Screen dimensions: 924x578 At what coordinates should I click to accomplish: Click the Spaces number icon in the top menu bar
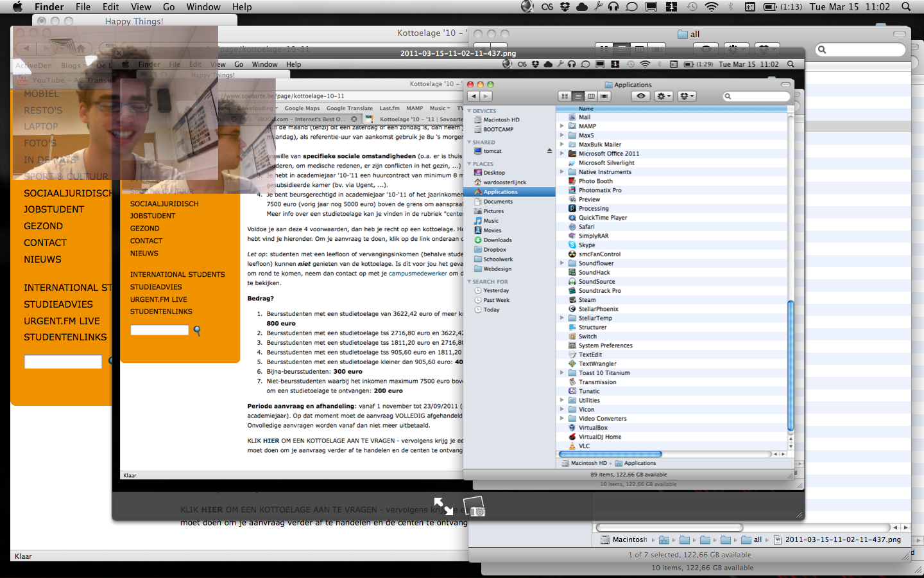(x=672, y=7)
